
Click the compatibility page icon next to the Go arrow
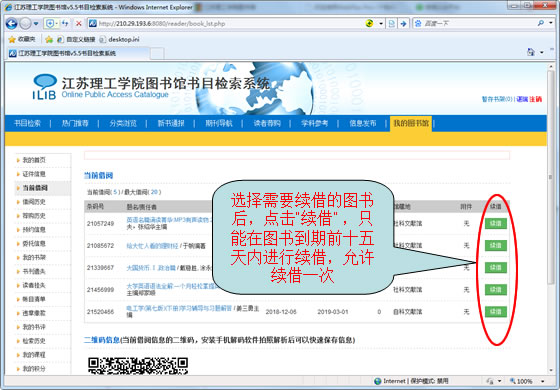[392, 24]
